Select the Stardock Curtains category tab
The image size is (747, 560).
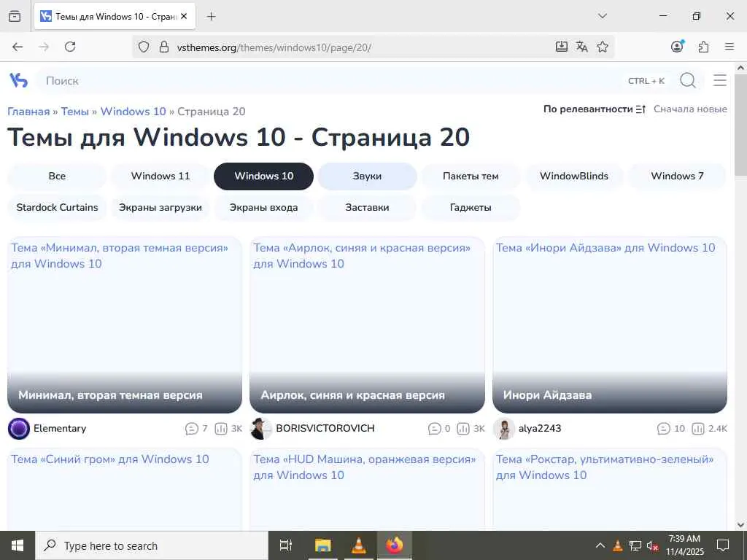pos(57,208)
